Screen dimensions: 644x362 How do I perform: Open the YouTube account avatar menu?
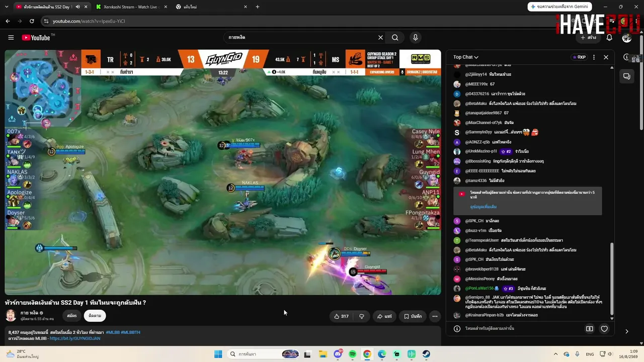click(x=626, y=37)
